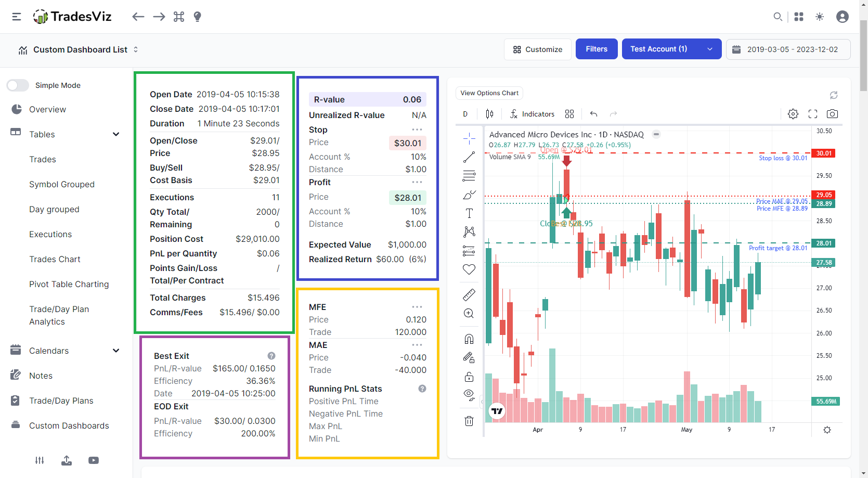Image resolution: width=868 pixels, height=478 pixels.
Task: Open the date range picker
Action: pos(788,49)
